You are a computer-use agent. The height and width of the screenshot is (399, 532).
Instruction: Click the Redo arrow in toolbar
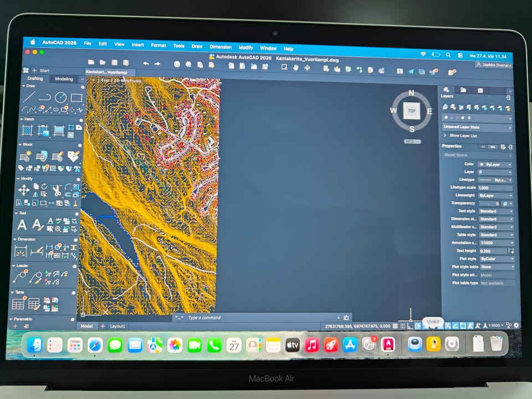(x=157, y=64)
